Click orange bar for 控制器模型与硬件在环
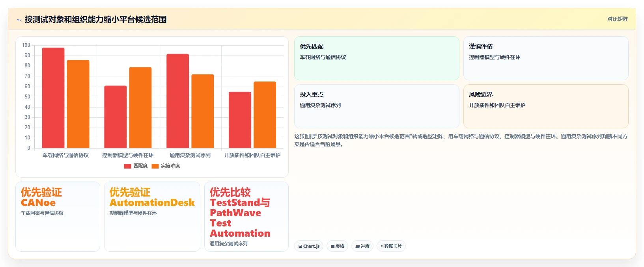Screen dimensions: 644x267 (x=140, y=108)
